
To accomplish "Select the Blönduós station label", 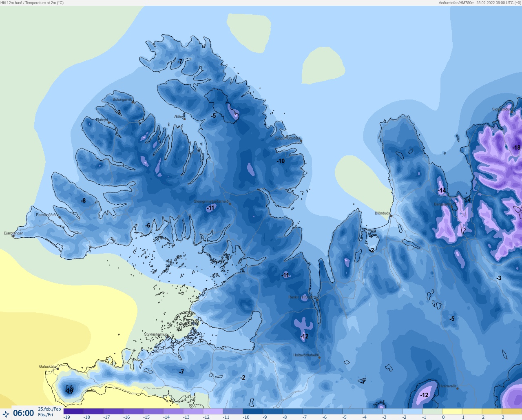I will (x=383, y=213).
